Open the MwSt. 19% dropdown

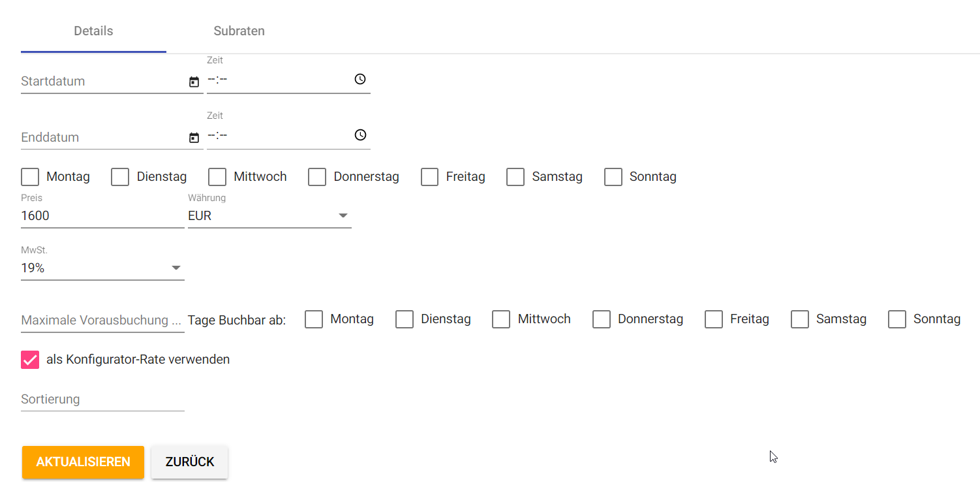102,268
